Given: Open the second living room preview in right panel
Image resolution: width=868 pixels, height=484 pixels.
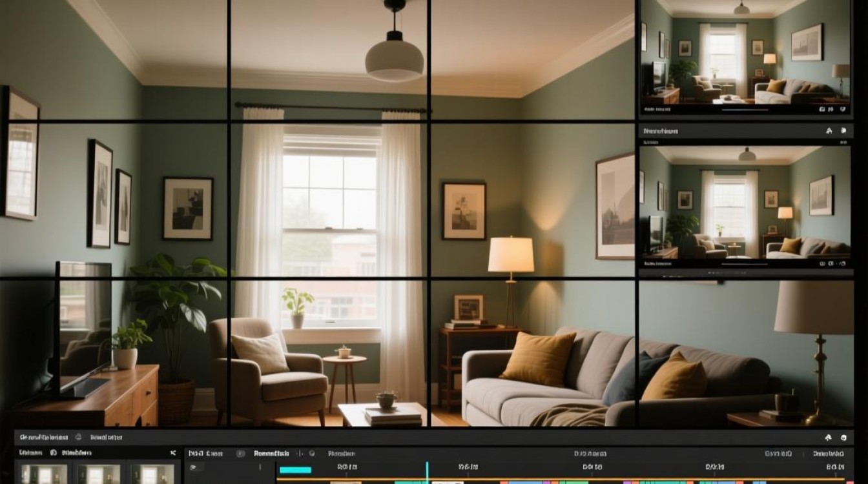Looking at the screenshot, I should click(745, 202).
